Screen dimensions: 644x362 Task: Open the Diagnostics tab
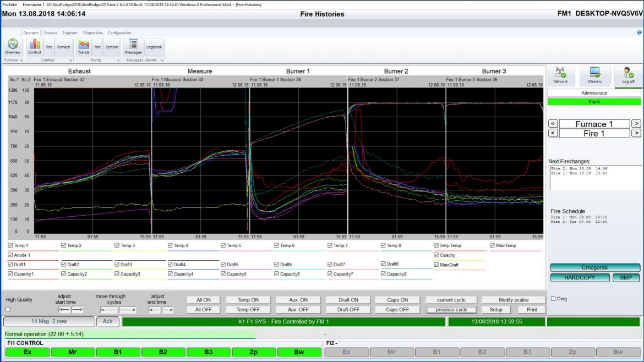93,33
